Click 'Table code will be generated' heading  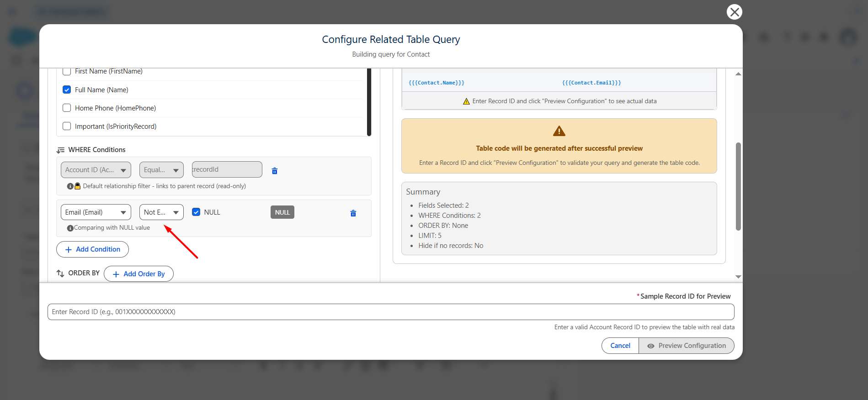tap(559, 148)
